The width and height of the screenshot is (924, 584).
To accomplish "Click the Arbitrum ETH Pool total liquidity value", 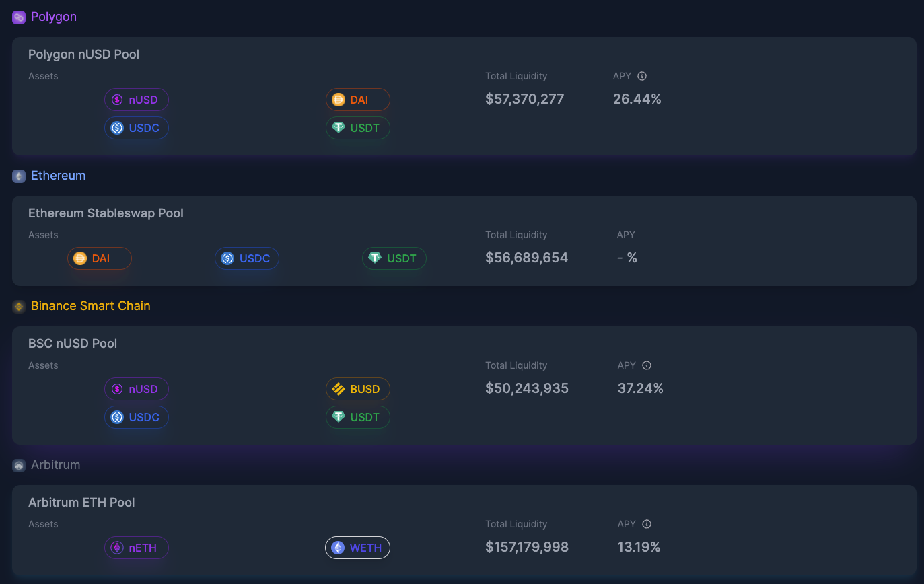I will tap(527, 546).
